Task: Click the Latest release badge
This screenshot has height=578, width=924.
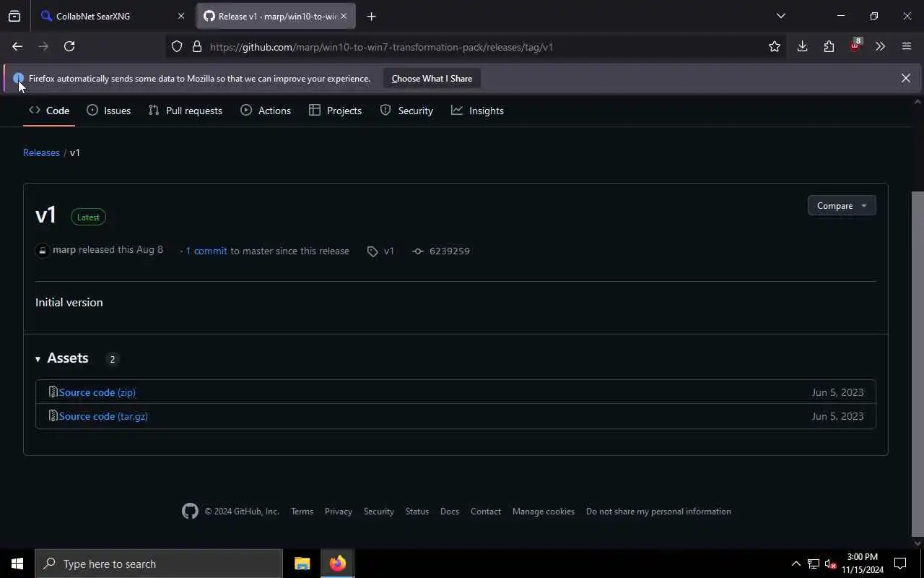Action: coord(88,217)
